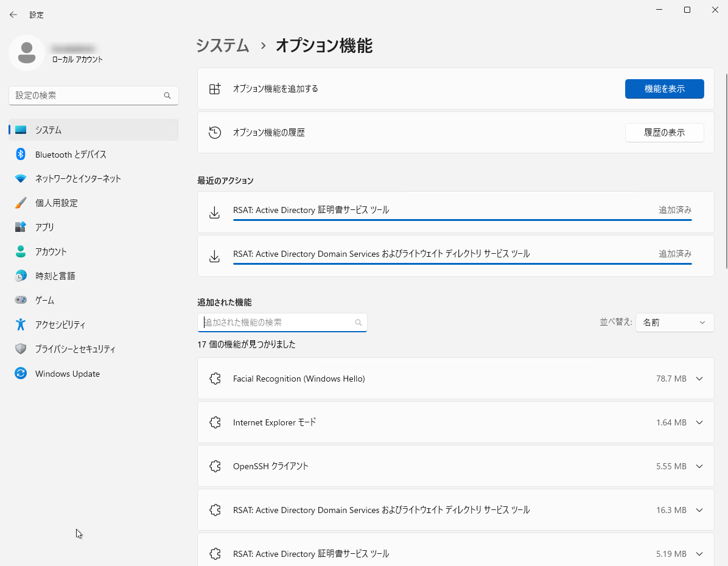Image resolution: width=728 pixels, height=566 pixels.
Task: Open ネットワークとインターネット settings section
Action: click(x=93, y=179)
